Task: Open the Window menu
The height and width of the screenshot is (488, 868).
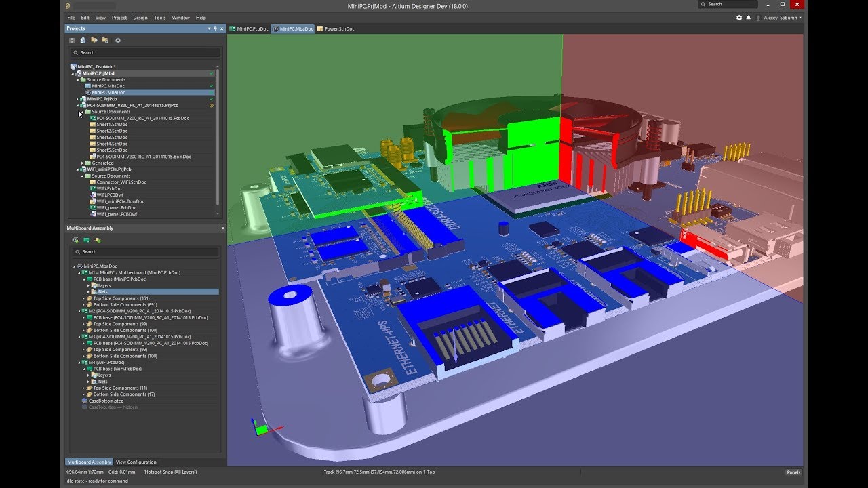Action: pos(180,18)
